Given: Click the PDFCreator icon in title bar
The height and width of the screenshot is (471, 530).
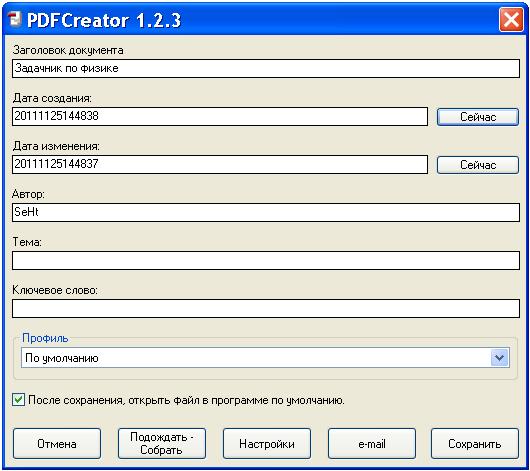Looking at the screenshot, I should [15, 19].
